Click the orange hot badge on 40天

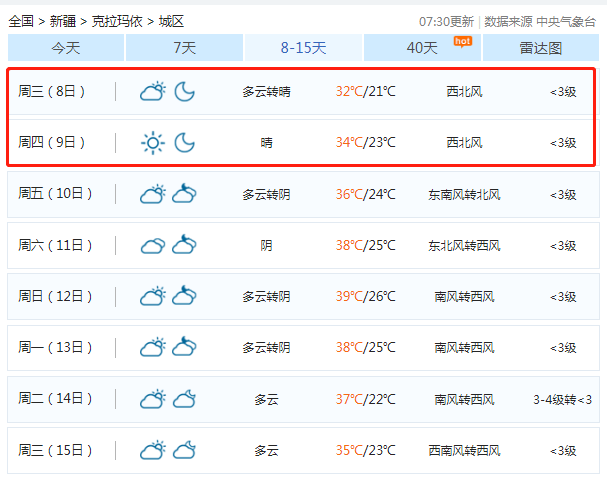point(463,42)
